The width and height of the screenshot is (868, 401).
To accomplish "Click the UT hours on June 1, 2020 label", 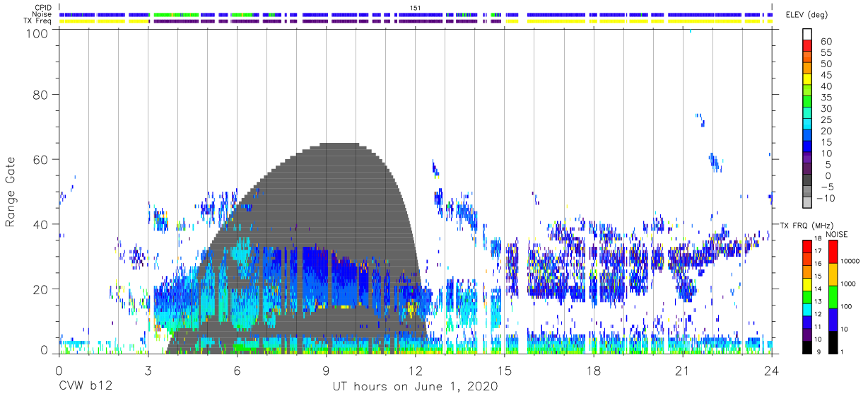I will click(416, 387).
